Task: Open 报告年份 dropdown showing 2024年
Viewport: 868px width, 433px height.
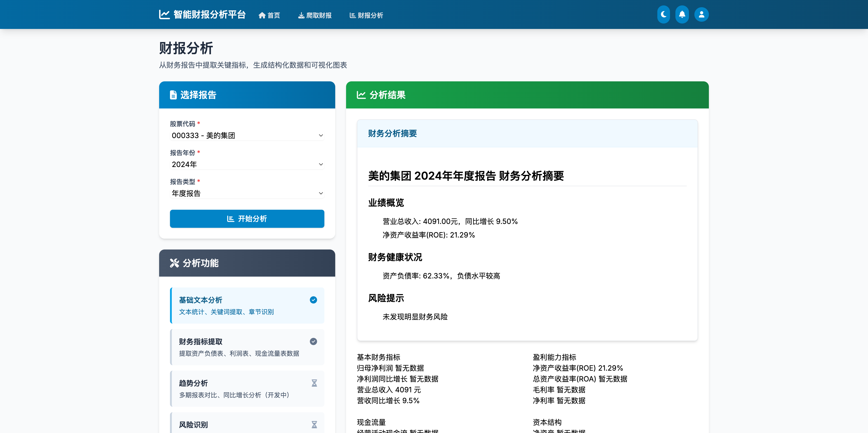Action: [247, 165]
